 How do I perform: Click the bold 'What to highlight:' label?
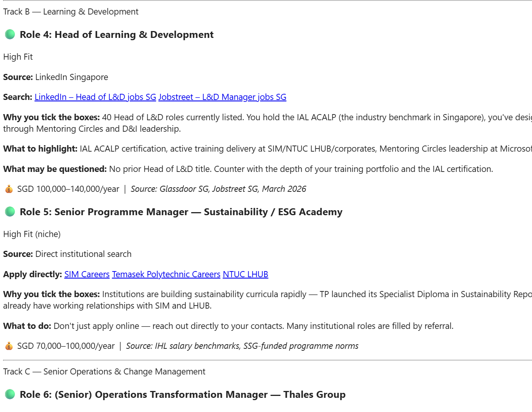40,149
